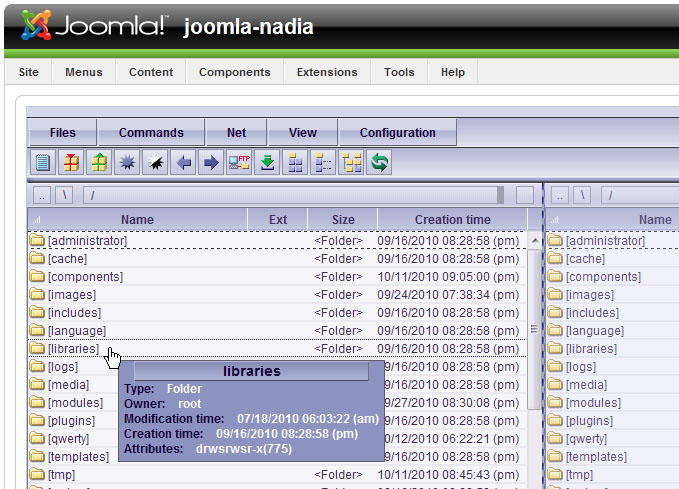This screenshot has height=489, width=679.
Task: Open the Tools menu
Action: click(399, 72)
